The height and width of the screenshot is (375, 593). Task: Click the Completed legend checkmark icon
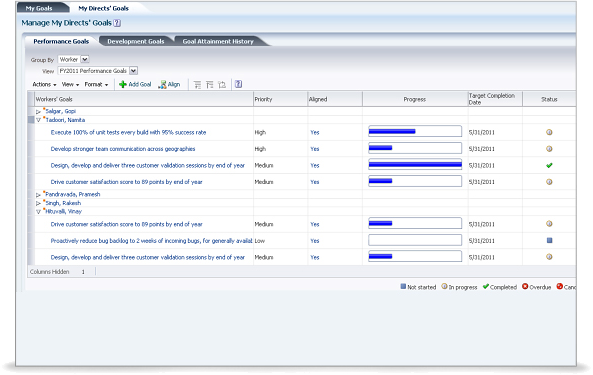click(486, 287)
